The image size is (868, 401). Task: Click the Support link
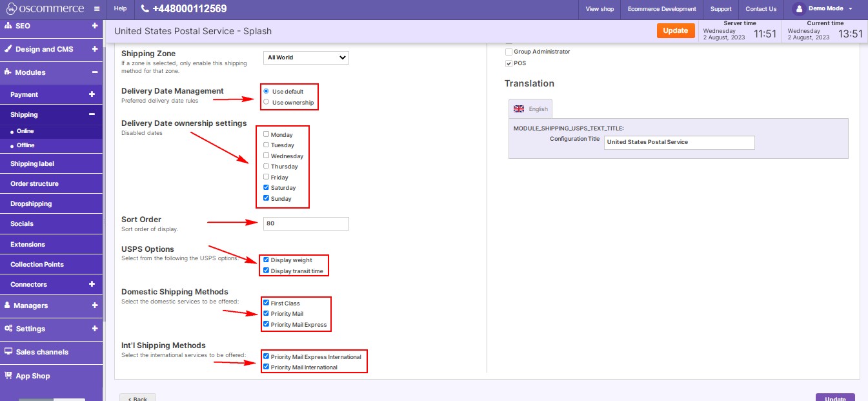[721, 9]
